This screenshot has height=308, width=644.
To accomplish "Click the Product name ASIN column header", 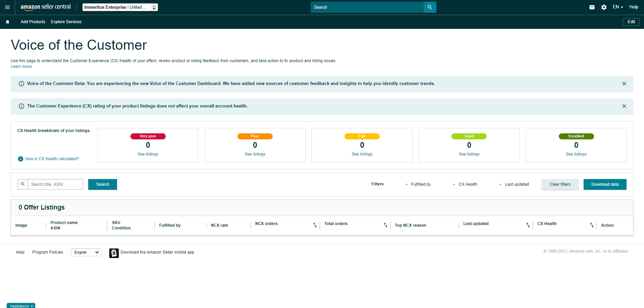I will (64, 225).
